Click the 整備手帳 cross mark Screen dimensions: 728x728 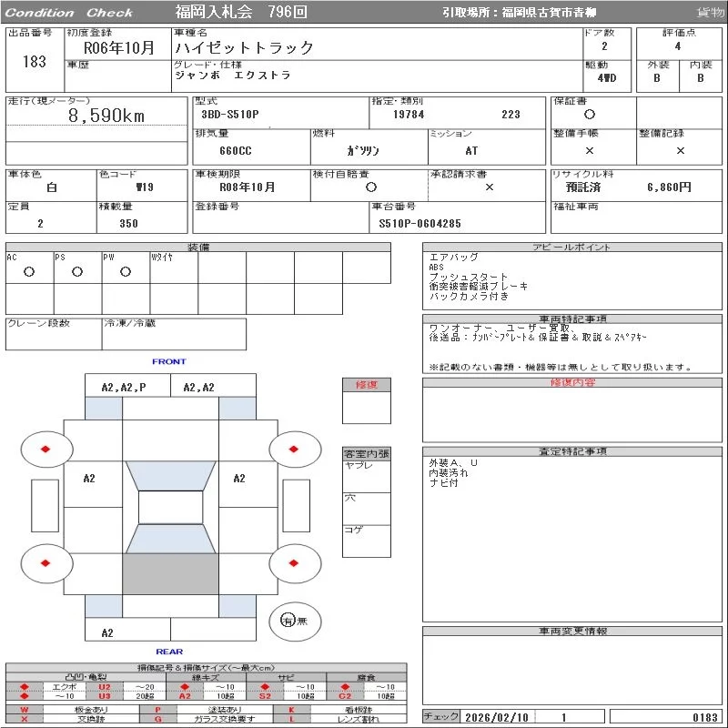590,151
